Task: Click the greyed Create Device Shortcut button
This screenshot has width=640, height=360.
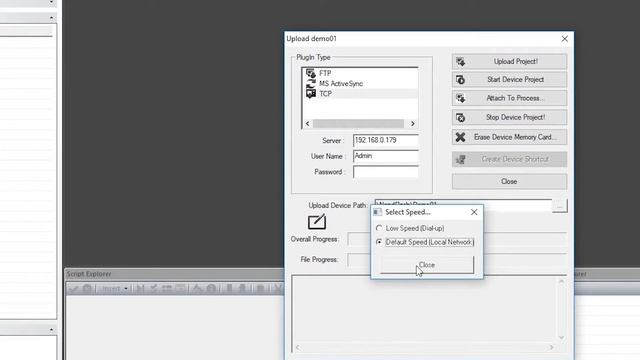Action: (x=509, y=159)
